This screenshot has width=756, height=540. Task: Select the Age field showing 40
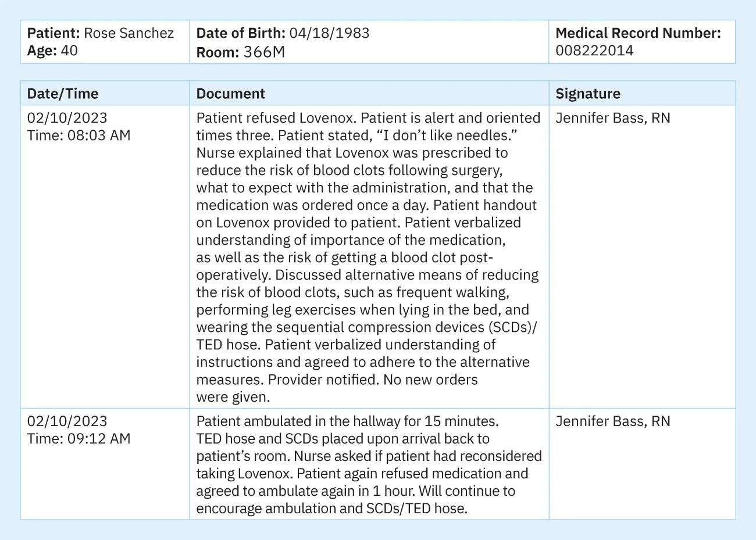pos(52,51)
